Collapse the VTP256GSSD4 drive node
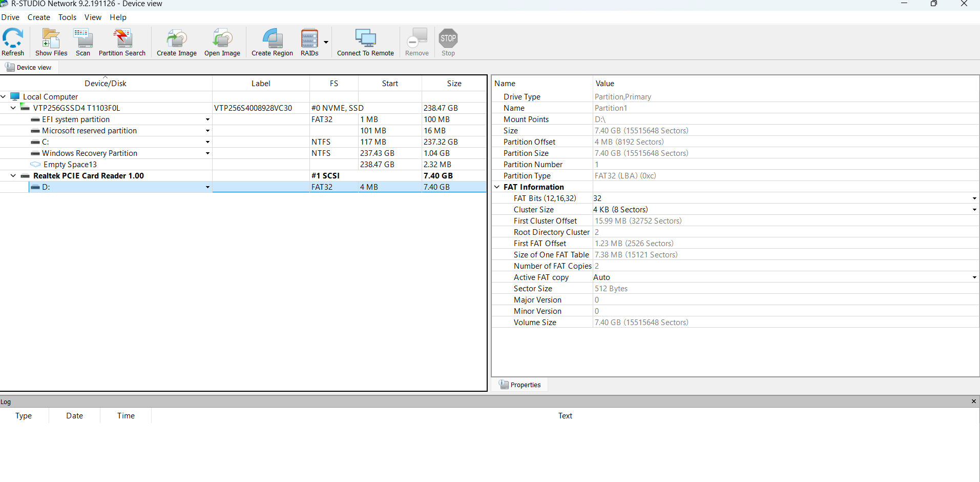This screenshot has height=482, width=980. (x=13, y=108)
